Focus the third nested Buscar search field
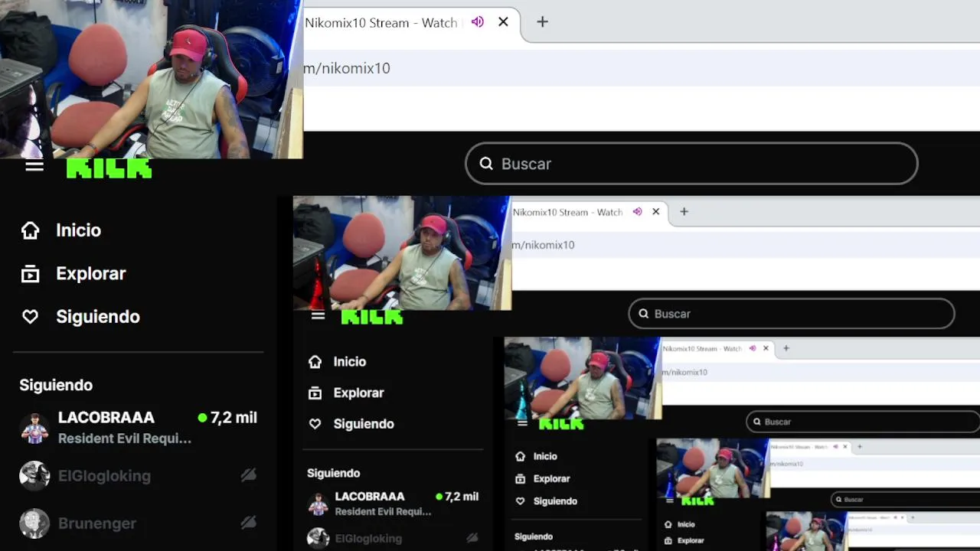 tap(864, 422)
